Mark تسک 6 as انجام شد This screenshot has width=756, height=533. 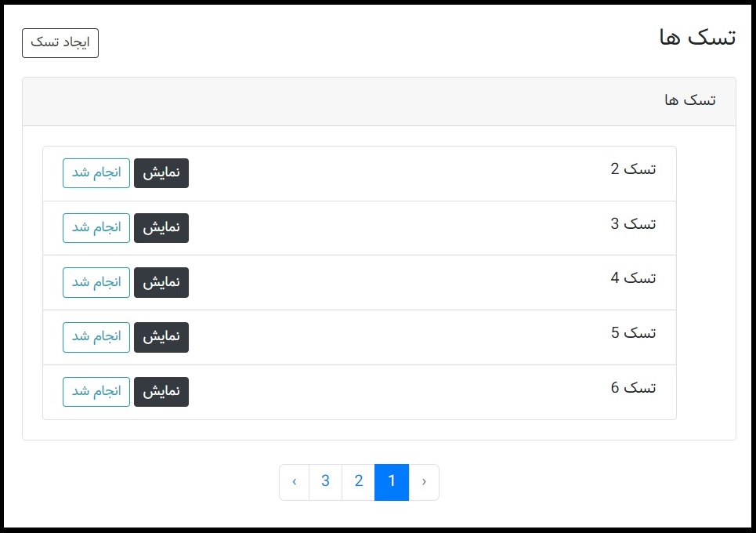tap(96, 391)
